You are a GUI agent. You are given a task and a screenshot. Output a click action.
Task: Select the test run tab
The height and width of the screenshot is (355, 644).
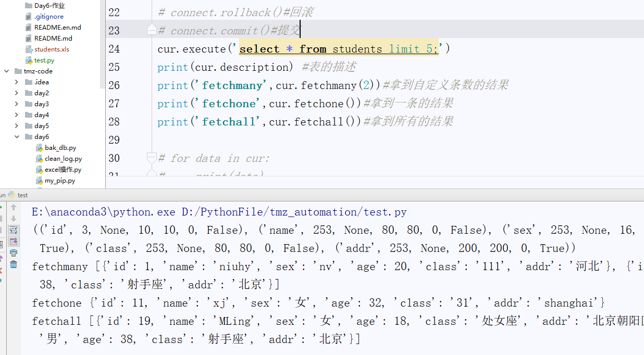click(22, 195)
